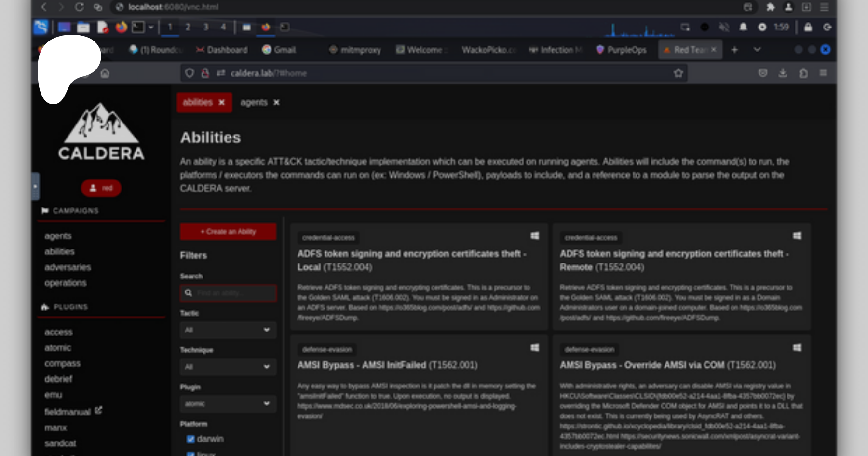Viewport: 868px width, 456px height.
Task: Toggle the darwin platform checkbox
Action: (x=190, y=439)
